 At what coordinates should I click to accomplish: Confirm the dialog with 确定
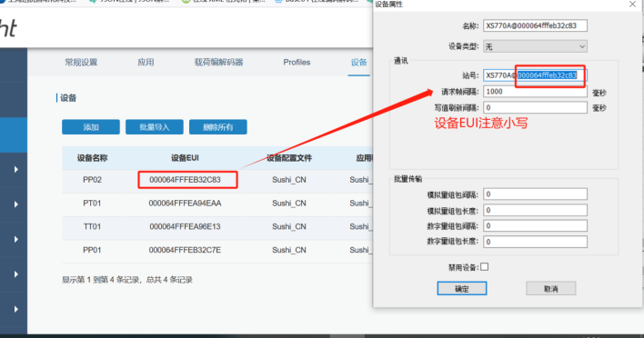tap(462, 288)
